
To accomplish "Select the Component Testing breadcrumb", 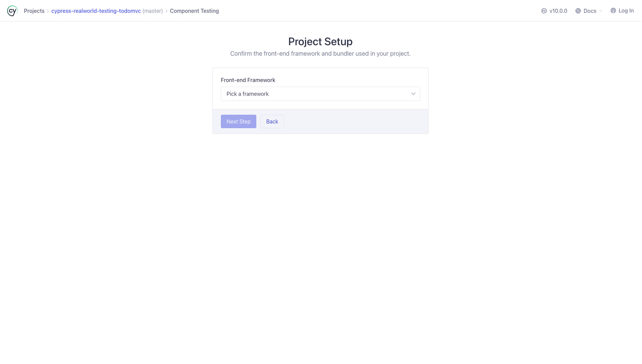I will [194, 11].
